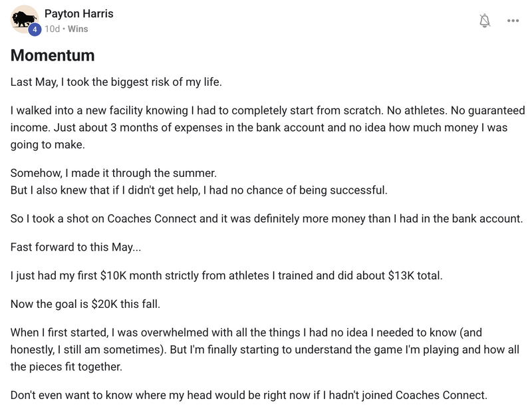Click the 10d post timestamp
This screenshot has height=415, width=532.
53,29
